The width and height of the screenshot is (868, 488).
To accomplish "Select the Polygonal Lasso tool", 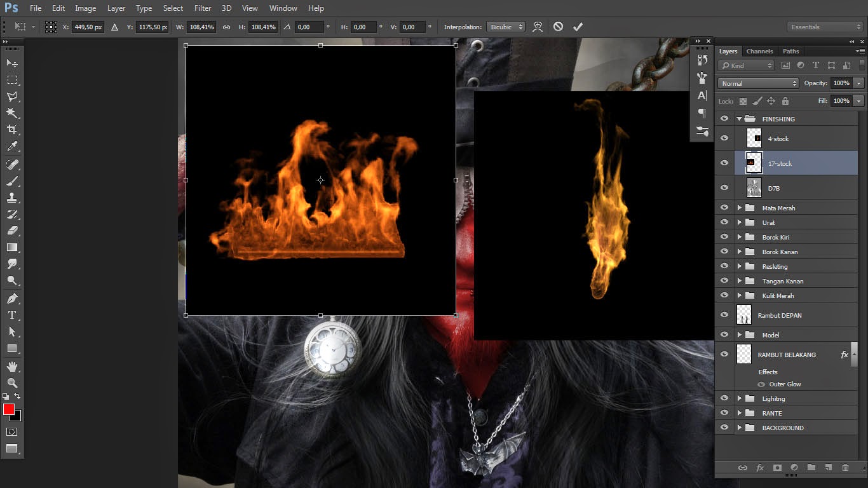I will pos(12,97).
